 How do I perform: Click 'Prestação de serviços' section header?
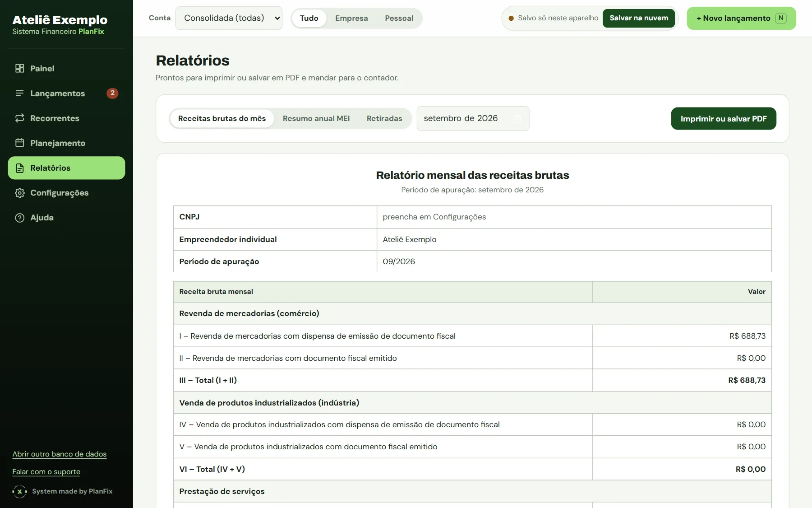tap(222, 491)
